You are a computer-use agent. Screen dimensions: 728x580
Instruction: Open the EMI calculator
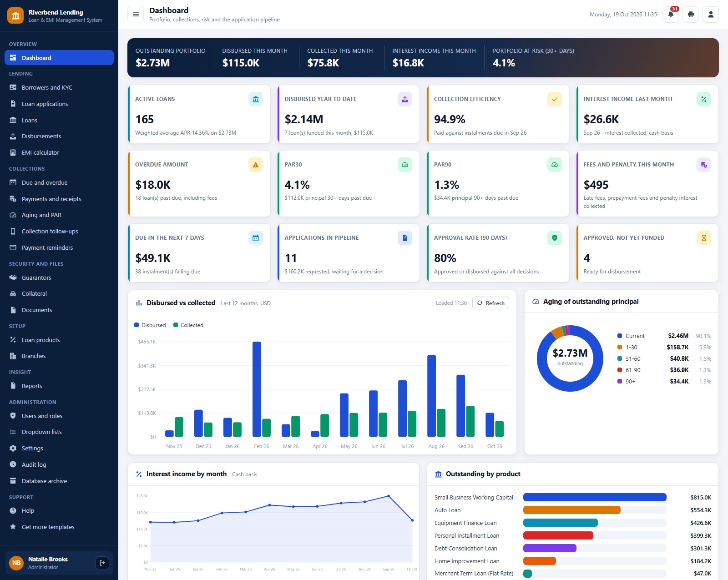[x=59, y=152]
